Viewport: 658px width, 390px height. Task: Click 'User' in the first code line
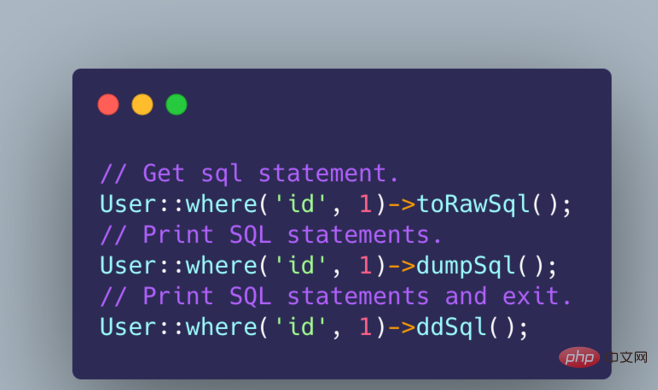click(x=128, y=204)
